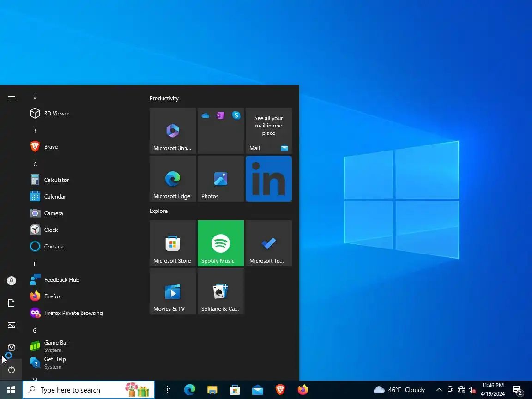Open Firefox Private Browsing
The height and width of the screenshot is (399, 532).
(x=81, y=313)
